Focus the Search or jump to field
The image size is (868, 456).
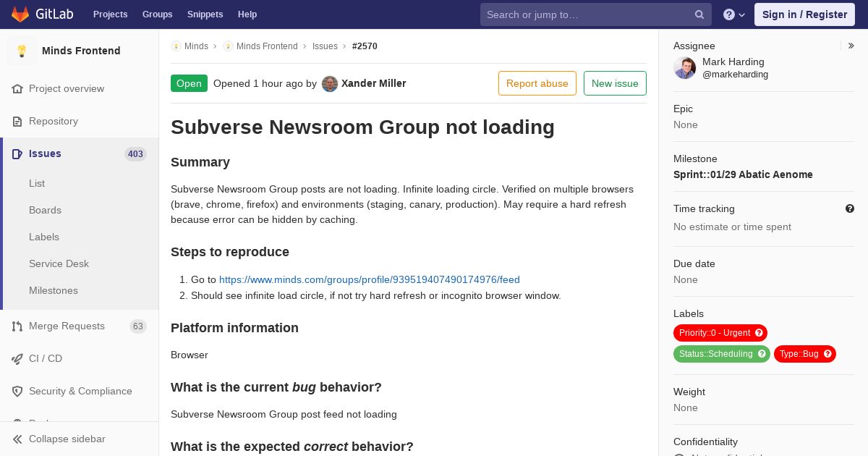click(596, 14)
